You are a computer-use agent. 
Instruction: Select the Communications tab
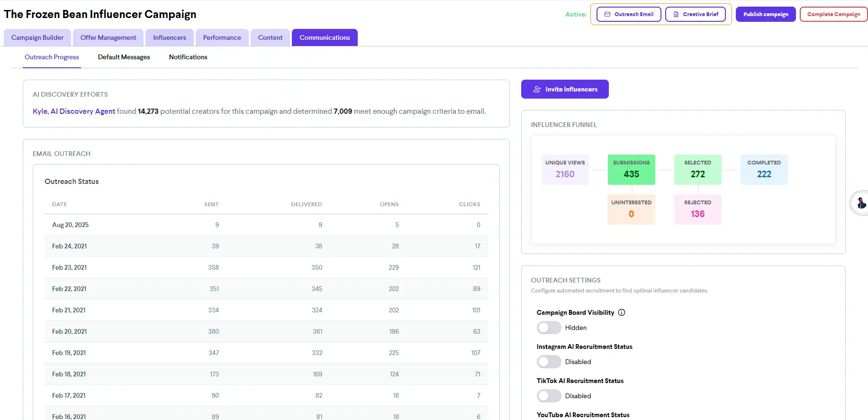325,37
